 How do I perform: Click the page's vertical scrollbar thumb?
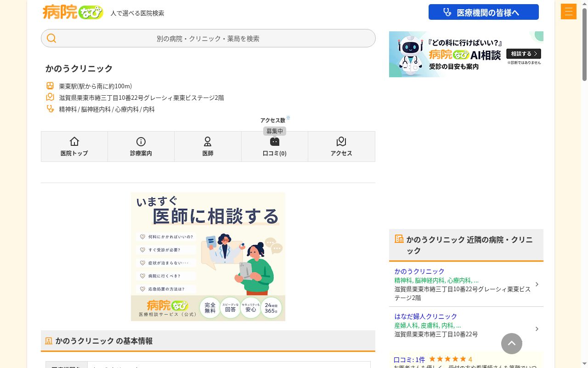(x=585, y=44)
